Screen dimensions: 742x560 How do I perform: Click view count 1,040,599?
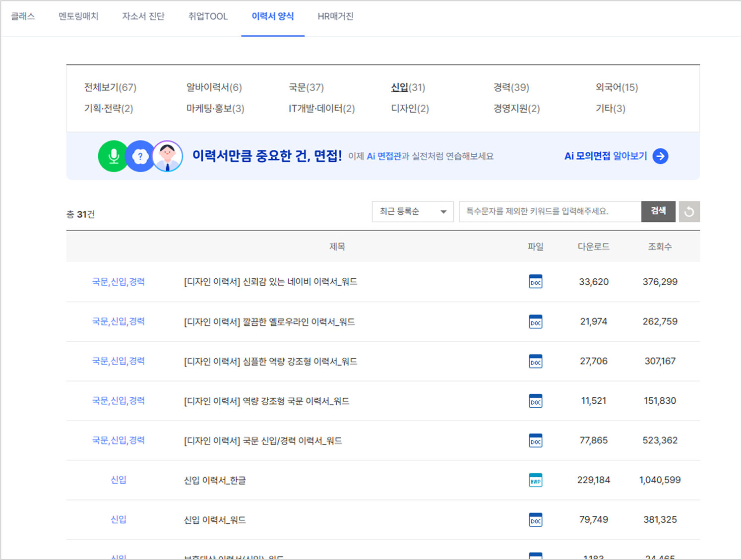click(660, 480)
